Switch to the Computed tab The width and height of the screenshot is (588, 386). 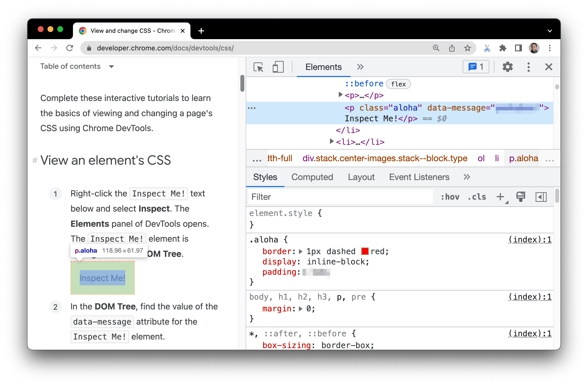pyautogui.click(x=313, y=177)
